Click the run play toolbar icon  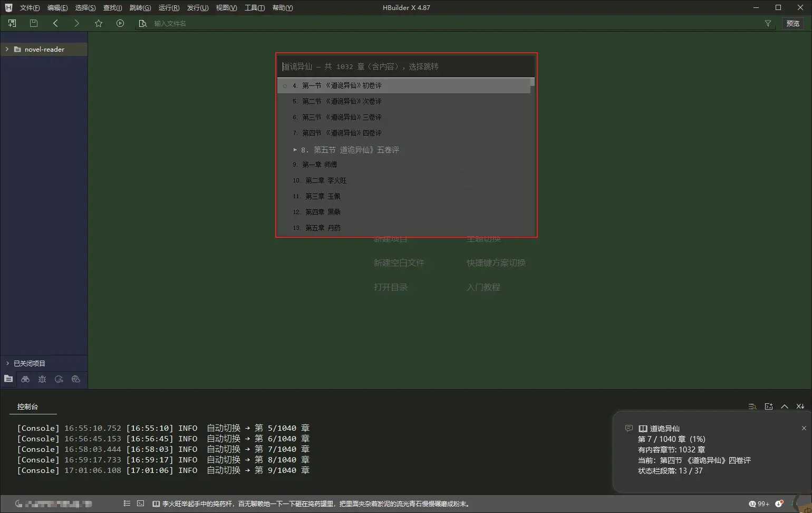[x=120, y=23]
